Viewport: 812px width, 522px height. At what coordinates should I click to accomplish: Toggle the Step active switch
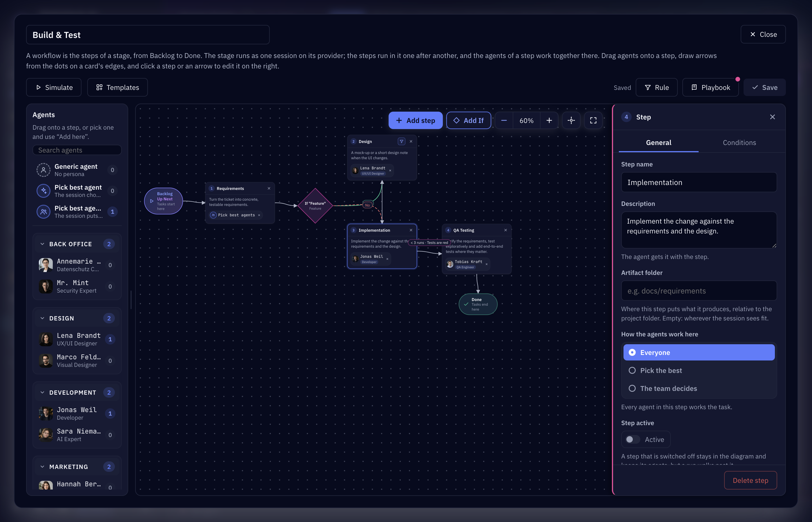[x=632, y=439]
